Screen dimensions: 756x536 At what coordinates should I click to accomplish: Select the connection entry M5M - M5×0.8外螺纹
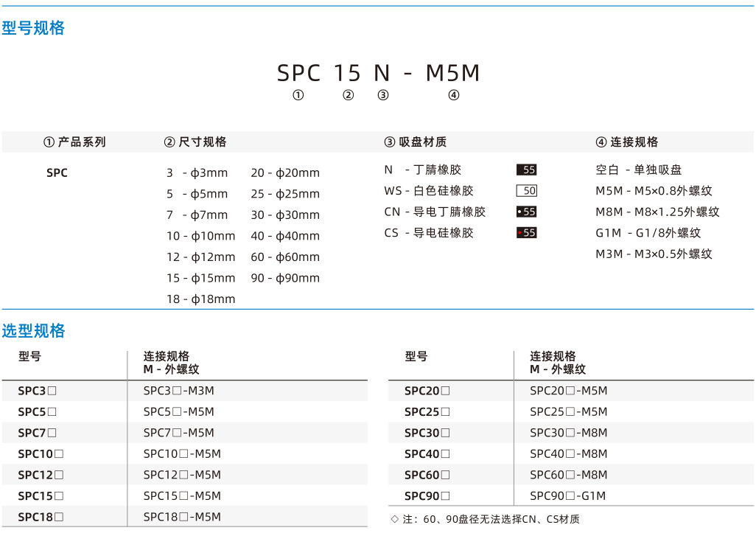[x=654, y=190]
